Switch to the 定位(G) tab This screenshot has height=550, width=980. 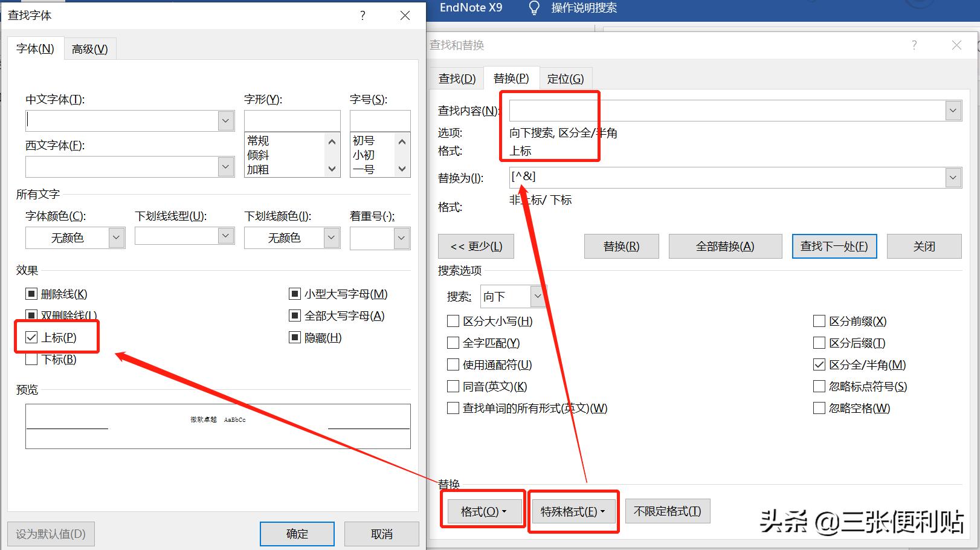(x=566, y=78)
